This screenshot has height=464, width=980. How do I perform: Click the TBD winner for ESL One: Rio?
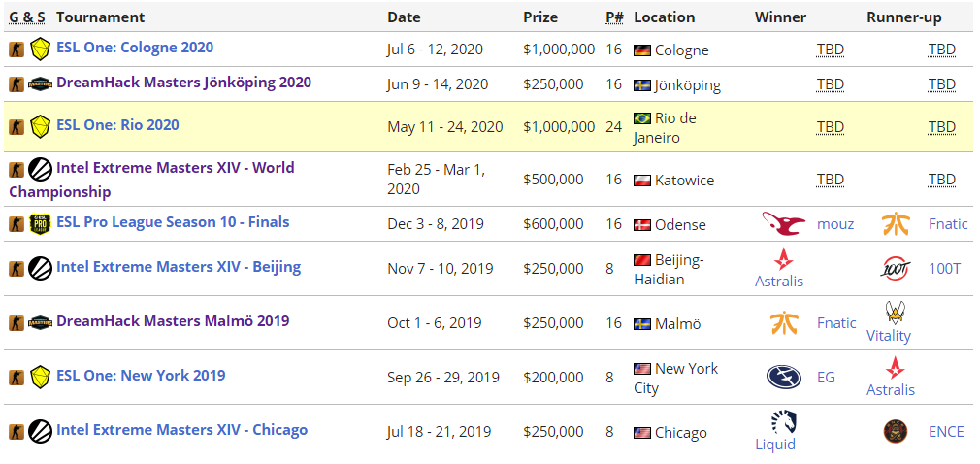tap(830, 127)
